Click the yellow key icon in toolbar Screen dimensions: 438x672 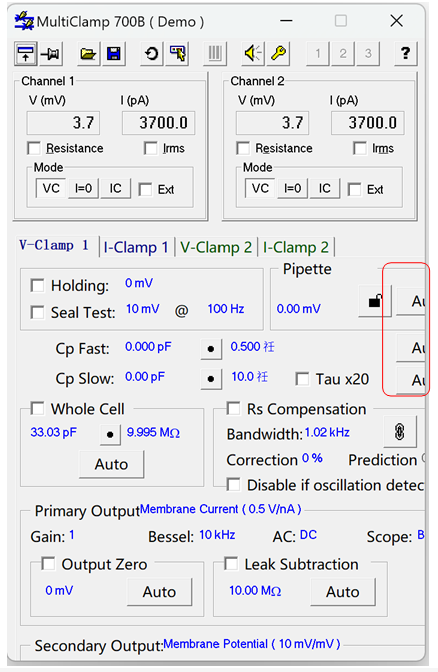coord(278,54)
